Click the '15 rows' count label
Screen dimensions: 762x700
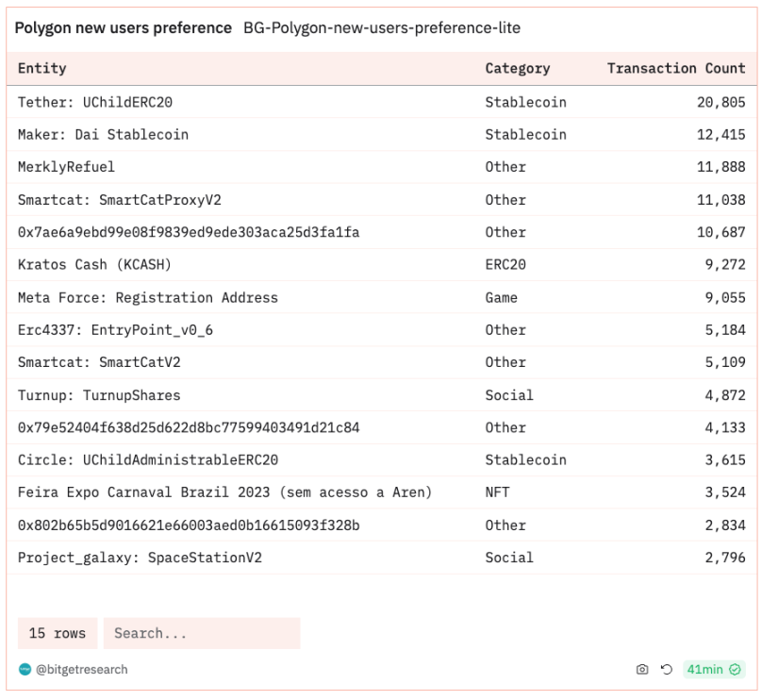(58, 633)
